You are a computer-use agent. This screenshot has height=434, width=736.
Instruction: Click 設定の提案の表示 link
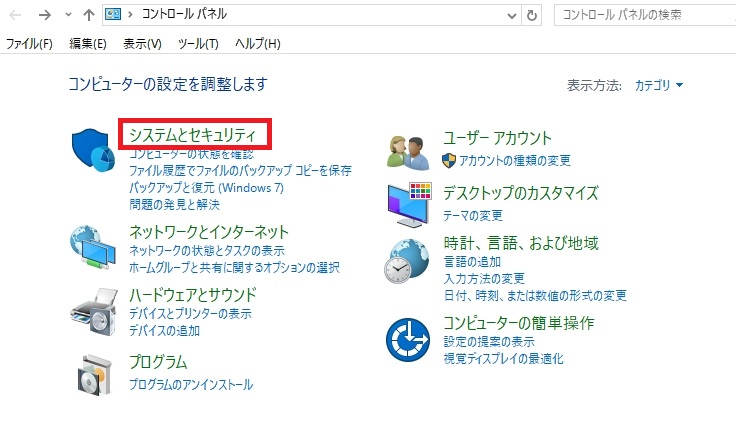click(489, 342)
